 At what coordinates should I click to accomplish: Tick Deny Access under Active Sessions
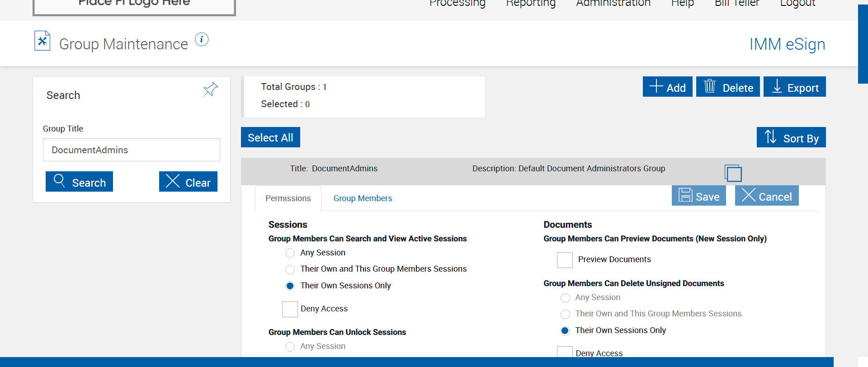(x=290, y=309)
